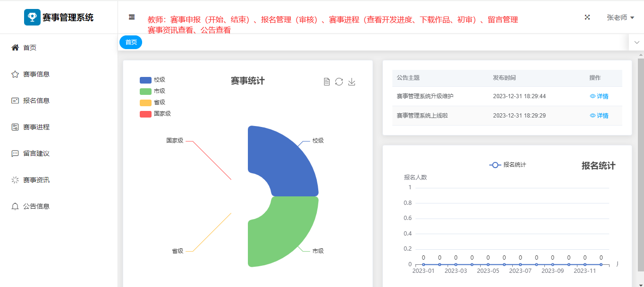Open data view icon on 赛事统计 chart

tap(327, 82)
